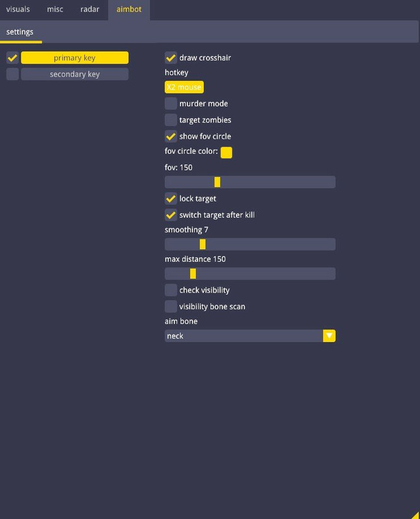
Task: Toggle show fov circle off
Action: [171, 136]
